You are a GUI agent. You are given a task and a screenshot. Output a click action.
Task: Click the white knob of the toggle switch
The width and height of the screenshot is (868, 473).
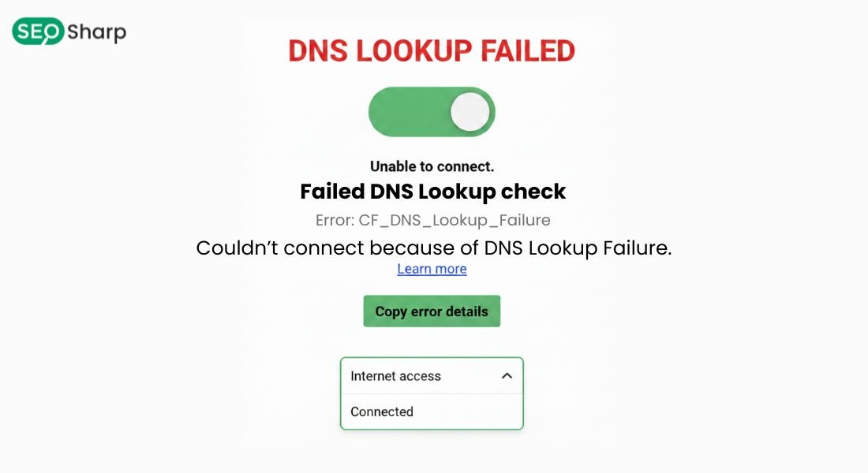pyautogui.click(x=470, y=111)
